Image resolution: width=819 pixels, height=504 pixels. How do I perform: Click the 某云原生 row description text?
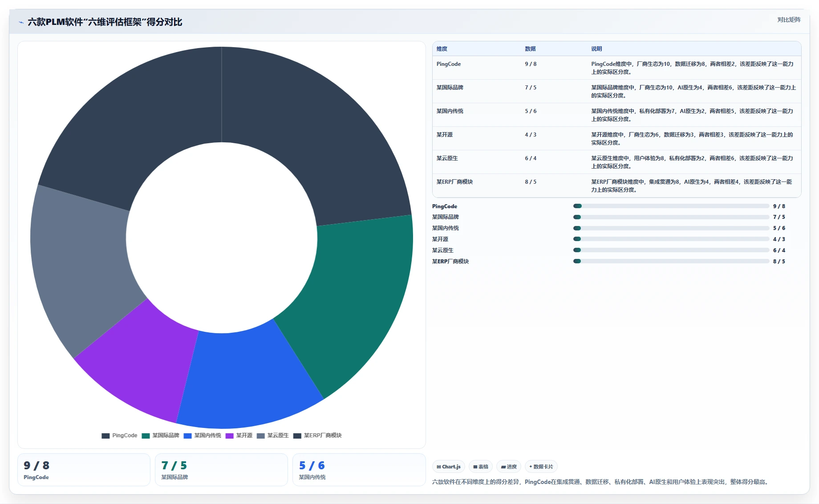pyautogui.click(x=692, y=162)
